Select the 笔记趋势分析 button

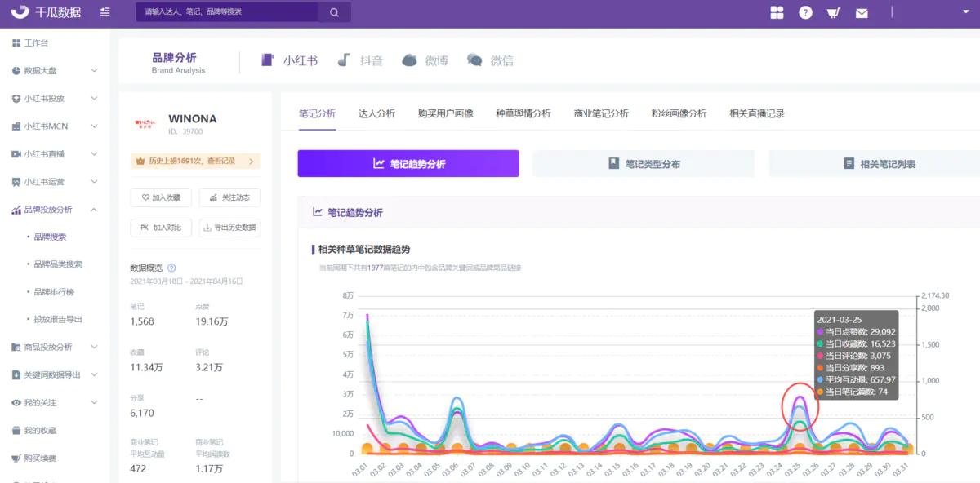point(408,163)
